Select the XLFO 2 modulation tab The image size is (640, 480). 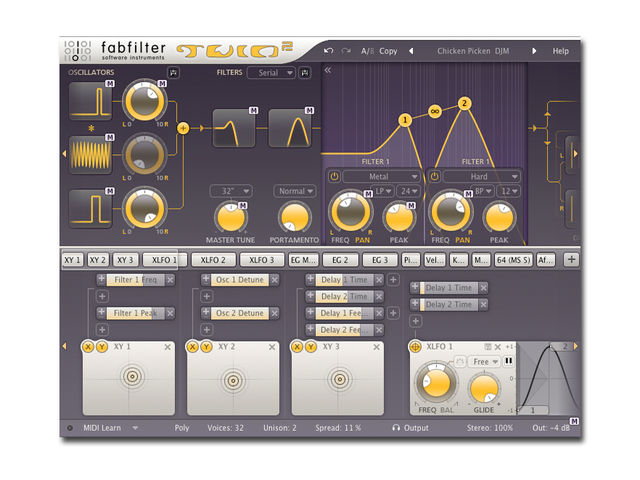(x=213, y=260)
